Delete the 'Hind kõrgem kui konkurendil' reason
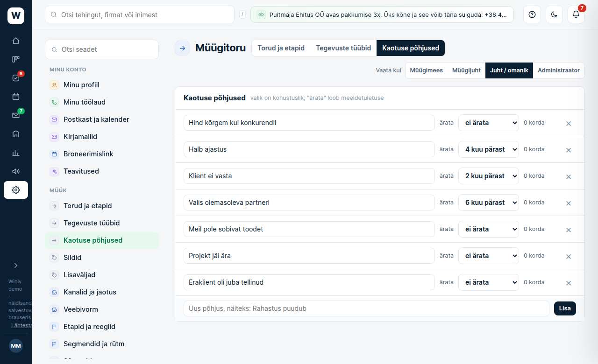The width and height of the screenshot is (598, 364). pos(569,124)
